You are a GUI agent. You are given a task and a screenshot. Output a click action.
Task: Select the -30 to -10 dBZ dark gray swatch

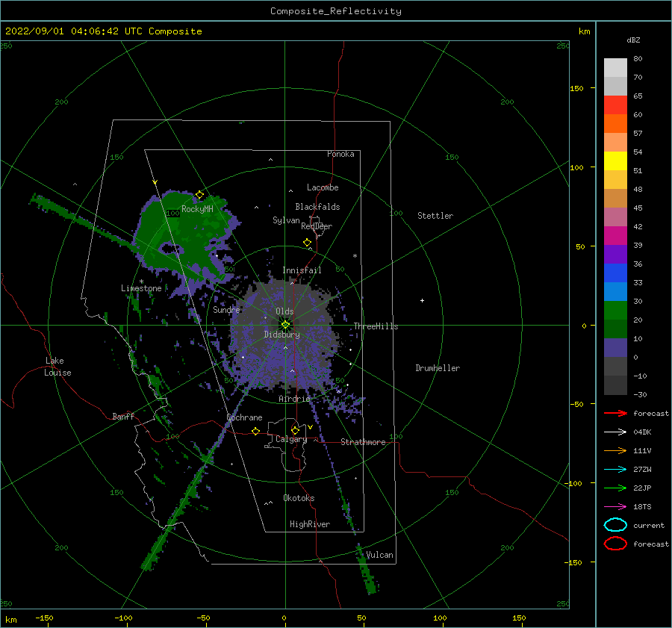615,385
